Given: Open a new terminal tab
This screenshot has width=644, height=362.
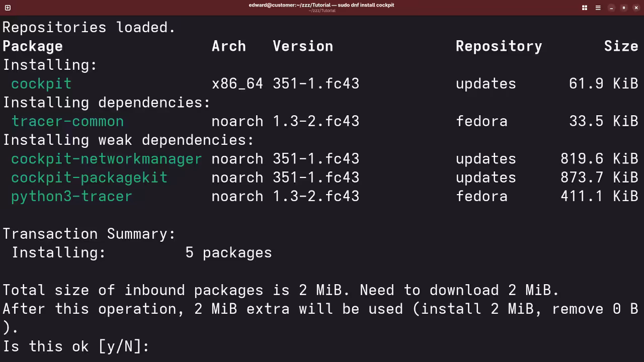Looking at the screenshot, I should (x=8, y=8).
